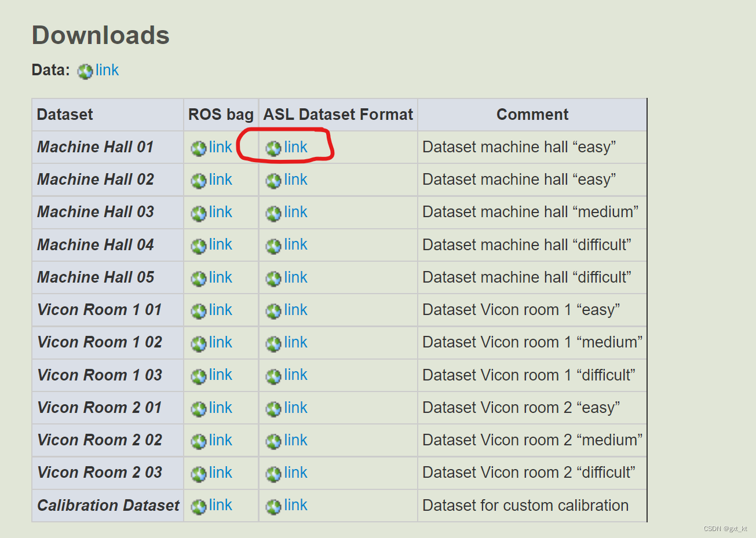Viewport: 756px width, 538px height.
Task: Open ROS bag link for Machine Hall 02
Action: pos(221,180)
